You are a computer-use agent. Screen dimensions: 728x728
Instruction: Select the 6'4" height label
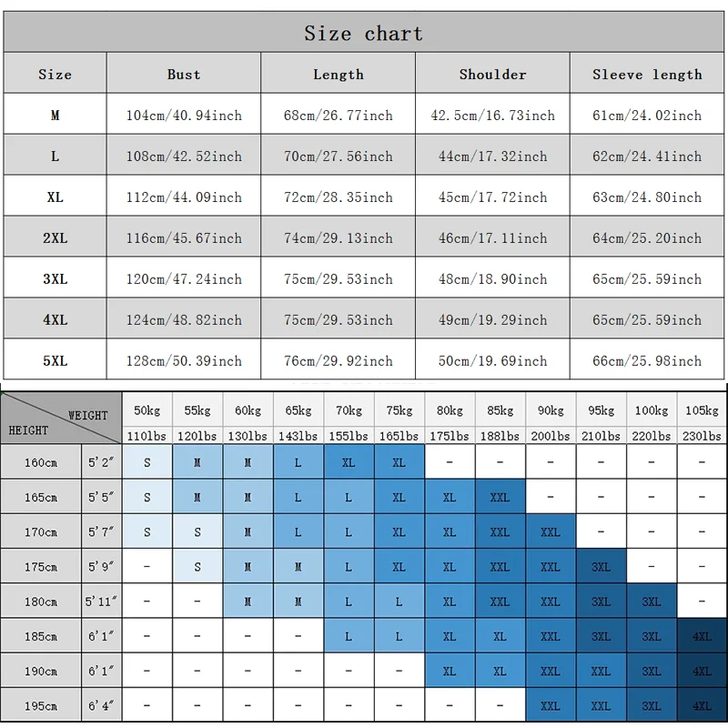[x=100, y=705]
